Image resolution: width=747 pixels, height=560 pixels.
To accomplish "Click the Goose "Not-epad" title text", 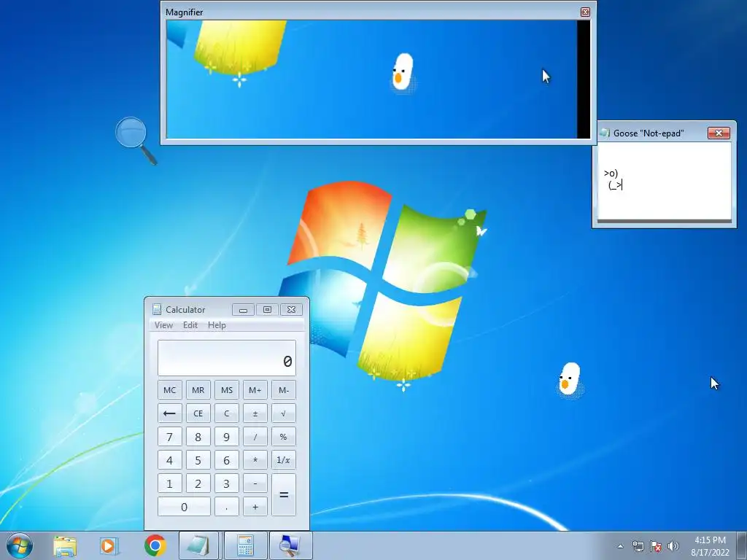I will tap(649, 133).
